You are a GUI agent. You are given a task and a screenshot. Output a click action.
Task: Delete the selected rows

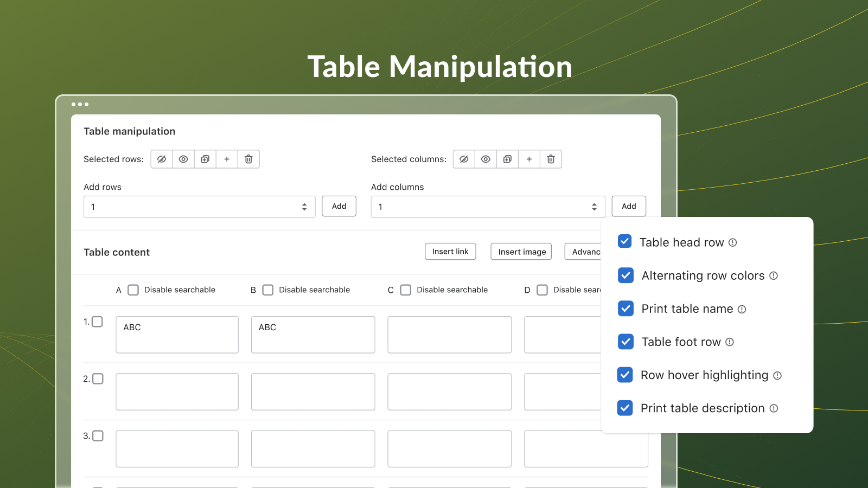(x=248, y=159)
